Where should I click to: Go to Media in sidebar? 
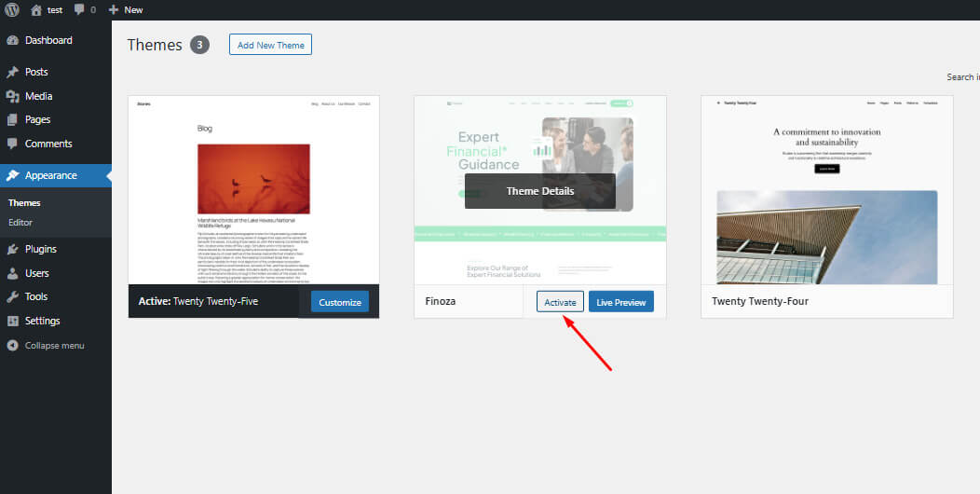point(56,96)
